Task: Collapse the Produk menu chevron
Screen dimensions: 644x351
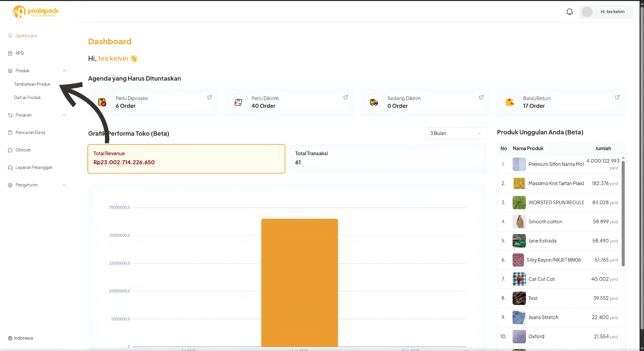Action: (x=64, y=71)
